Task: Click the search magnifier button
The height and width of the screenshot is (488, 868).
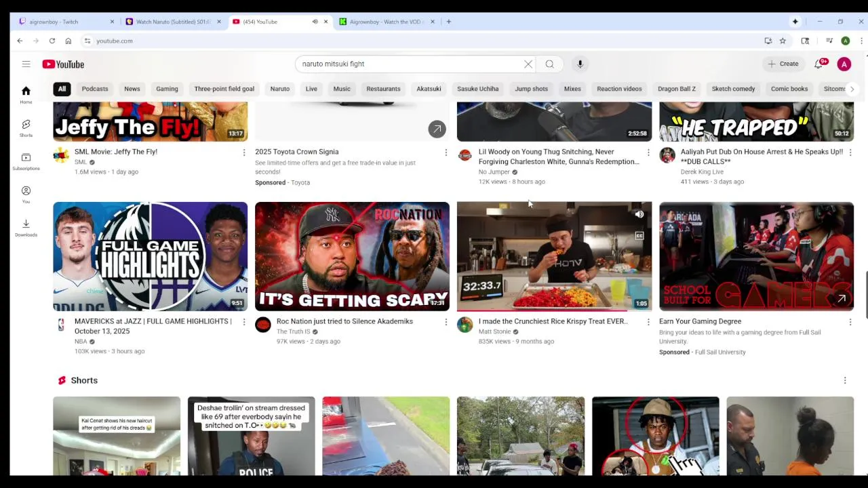Action: [x=549, y=64]
